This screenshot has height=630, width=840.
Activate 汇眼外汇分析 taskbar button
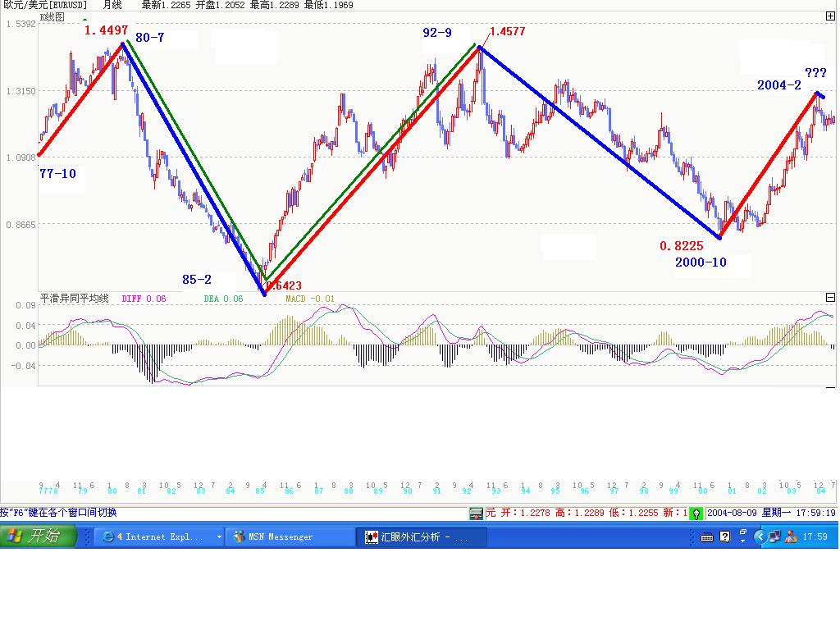422,536
